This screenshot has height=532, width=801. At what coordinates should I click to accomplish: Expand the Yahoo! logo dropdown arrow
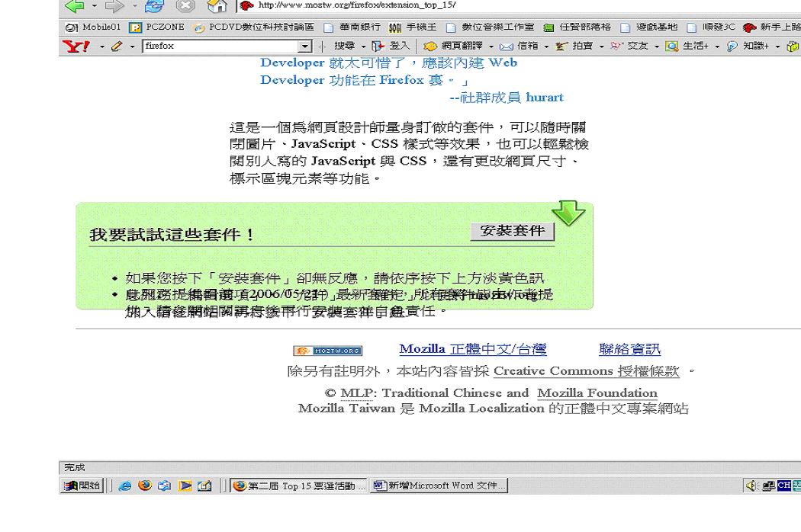pyautogui.click(x=102, y=46)
